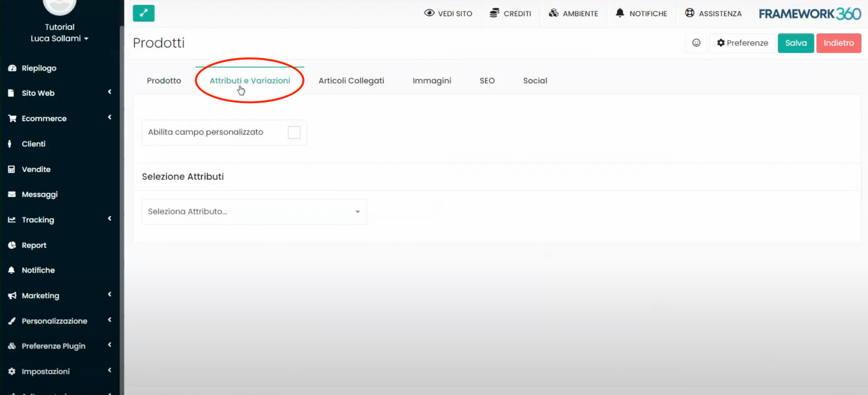
Task: Expand the Marketing sidebar submenu arrow
Action: click(x=109, y=295)
